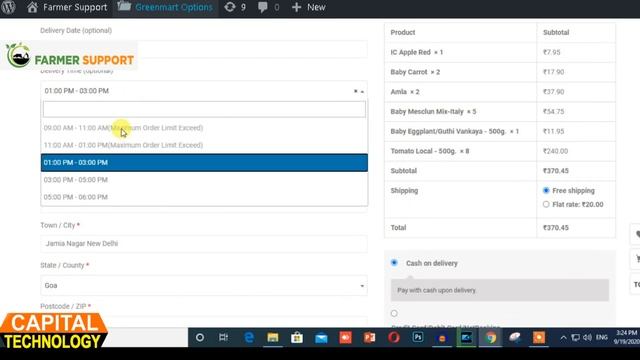The image size is (640, 360).
Task: Click the IC Apple Red × 1 product row
Action: [500, 52]
